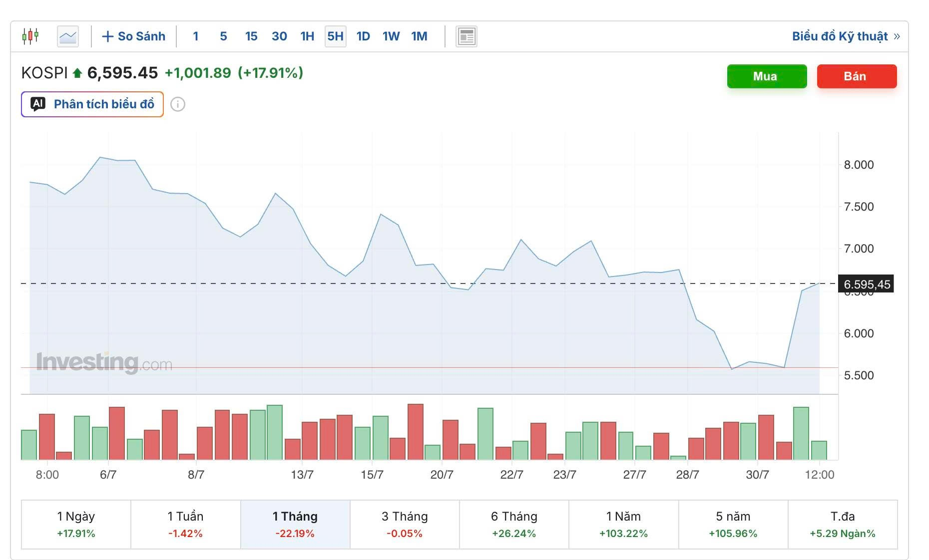Viewport: 929px width, 560px height.
Task: Click the (+17.91%) header percentage change
Action: pos(271,73)
